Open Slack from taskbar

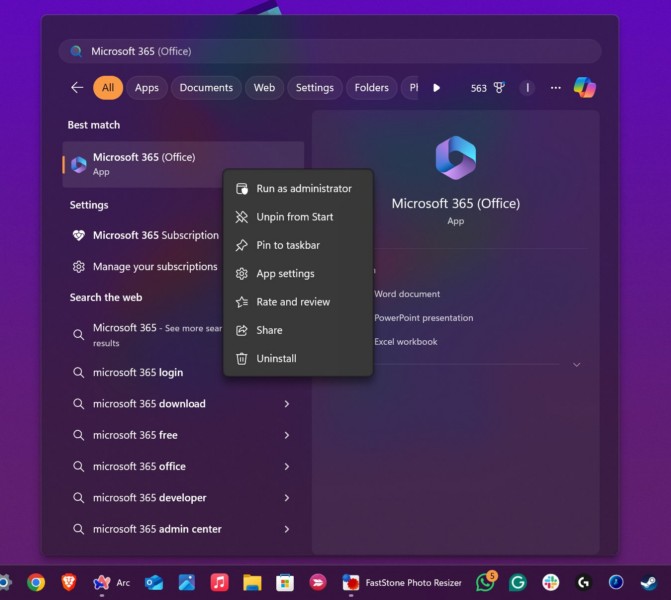coord(550,582)
